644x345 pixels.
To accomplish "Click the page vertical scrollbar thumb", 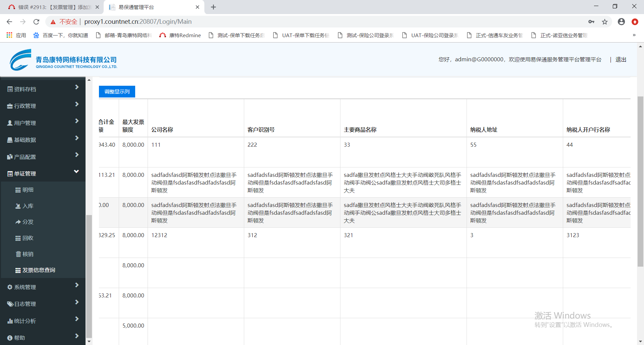I will pos(640,181).
